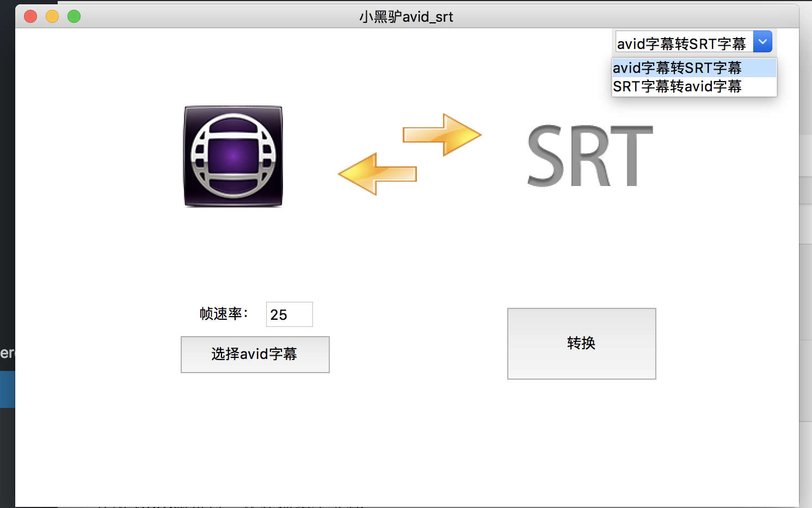Close the 小黑驴avid_srt window
The height and width of the screenshot is (508, 812).
click(30, 17)
